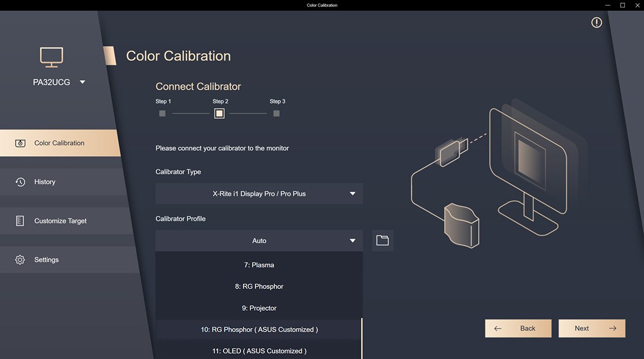Image resolution: width=644 pixels, height=359 pixels.
Task: Maximize the Color Calibration window
Action: click(x=623, y=5)
